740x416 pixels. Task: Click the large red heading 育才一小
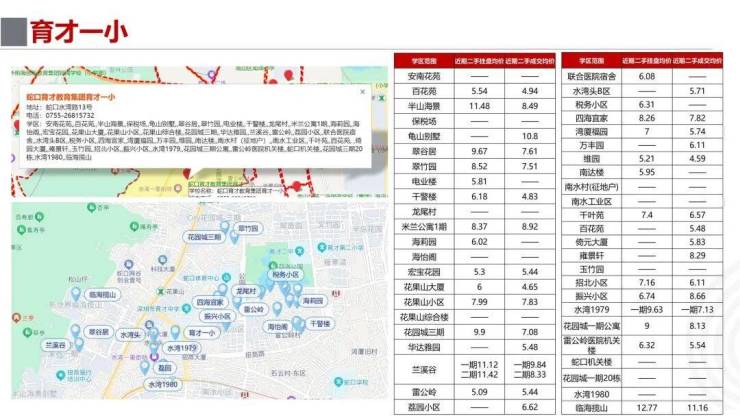pyautogui.click(x=79, y=32)
